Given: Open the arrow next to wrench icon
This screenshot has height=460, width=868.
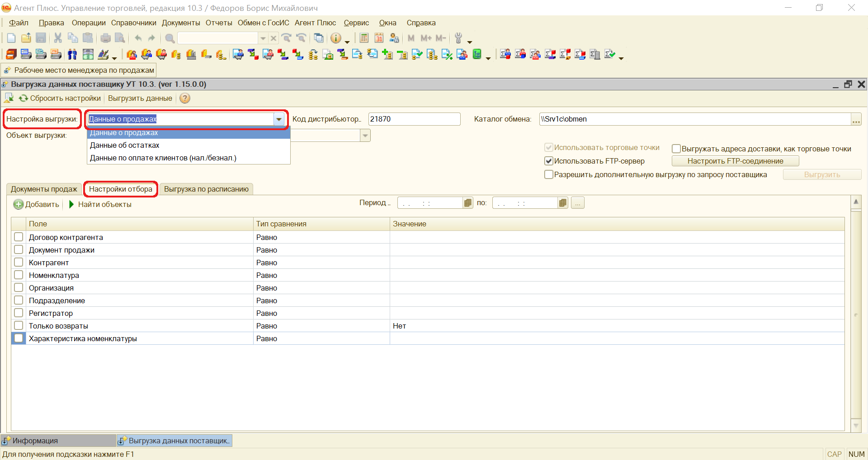Looking at the screenshot, I should (470, 41).
